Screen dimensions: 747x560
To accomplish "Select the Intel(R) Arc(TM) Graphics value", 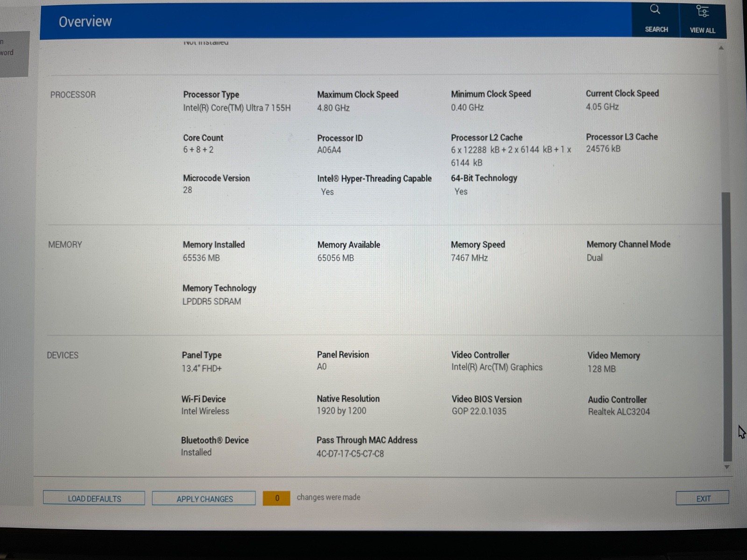I will [x=497, y=367].
